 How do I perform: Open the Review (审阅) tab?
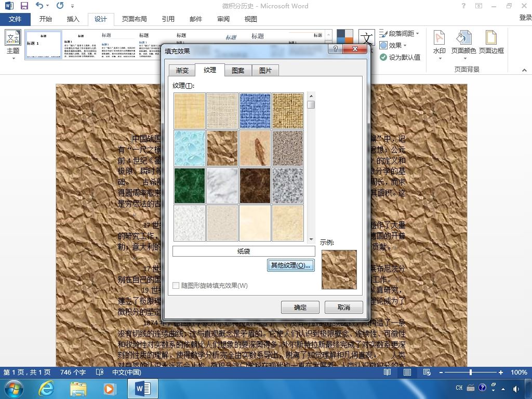click(x=223, y=19)
